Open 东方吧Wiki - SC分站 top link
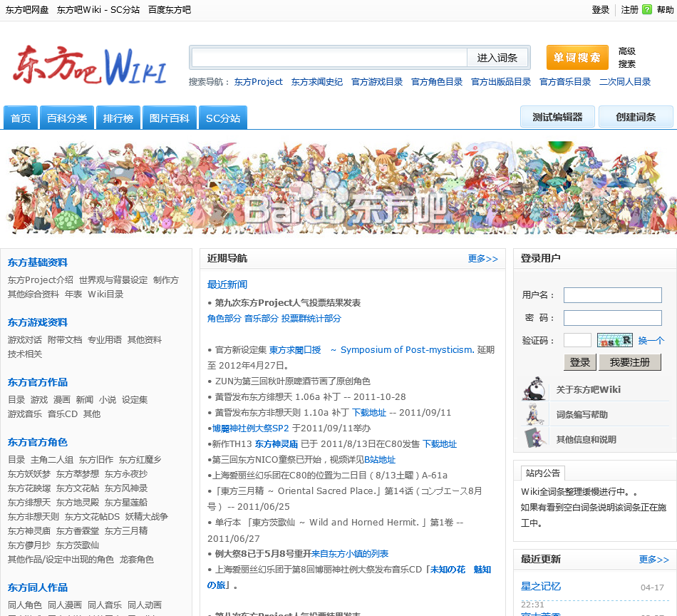Viewport: 677px width, 616px height. click(x=98, y=9)
